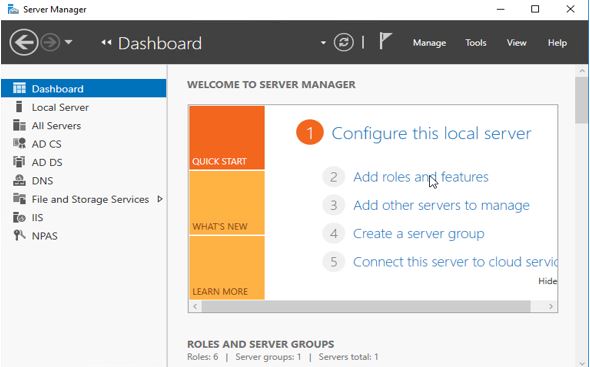Open the notifications flag icon
This screenshot has width=590, height=367.
[x=385, y=41]
